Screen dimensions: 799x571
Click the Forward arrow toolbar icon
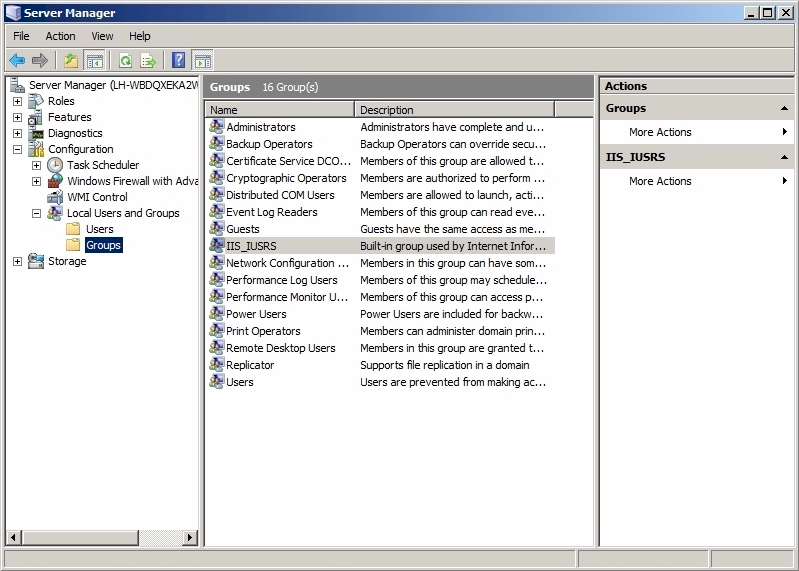click(40, 61)
